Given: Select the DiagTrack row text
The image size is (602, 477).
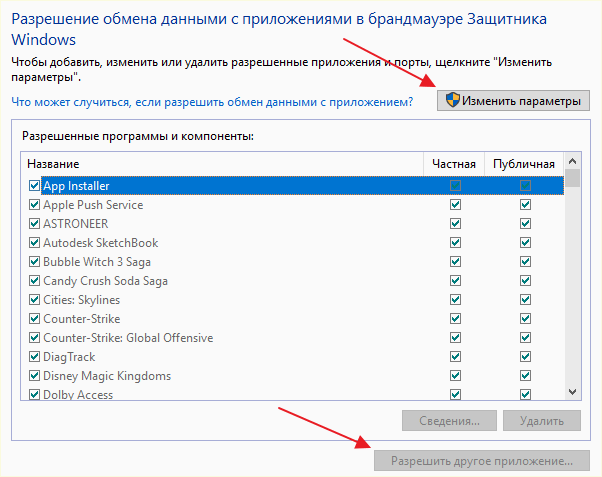Looking at the screenshot, I should click(x=69, y=357).
